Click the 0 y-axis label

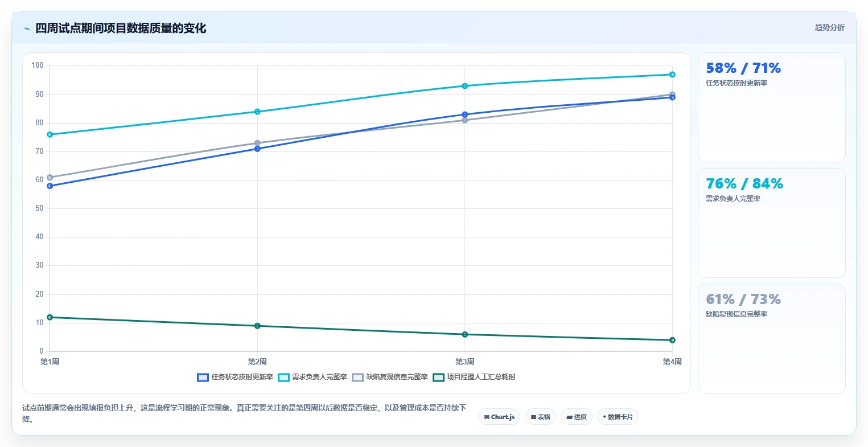(x=42, y=351)
